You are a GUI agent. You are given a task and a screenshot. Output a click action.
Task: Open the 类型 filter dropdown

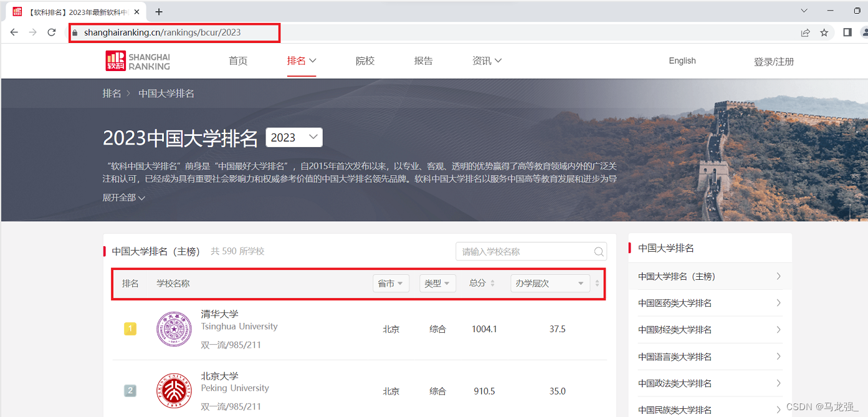(438, 283)
